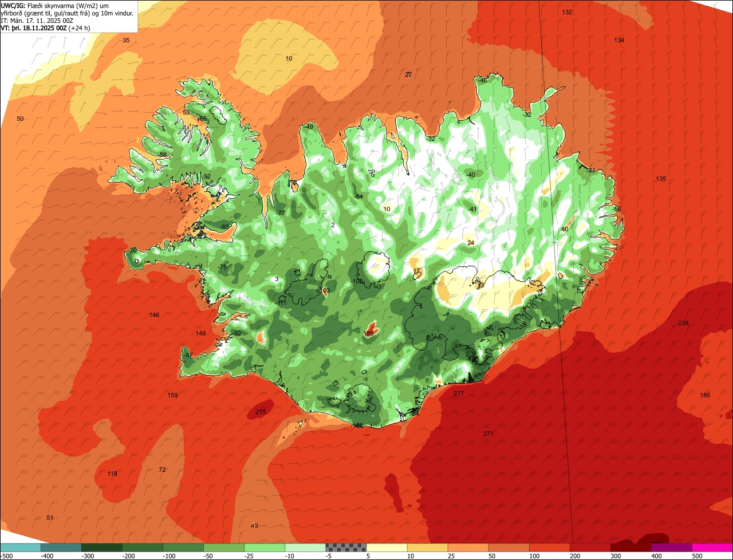The height and width of the screenshot is (560, 733).
Task: Click the map value 189 in the red inland patch
Action: coord(369,333)
